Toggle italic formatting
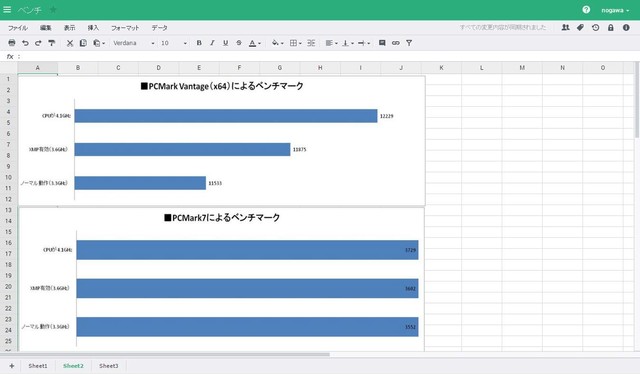The image size is (640, 374). tap(212, 43)
